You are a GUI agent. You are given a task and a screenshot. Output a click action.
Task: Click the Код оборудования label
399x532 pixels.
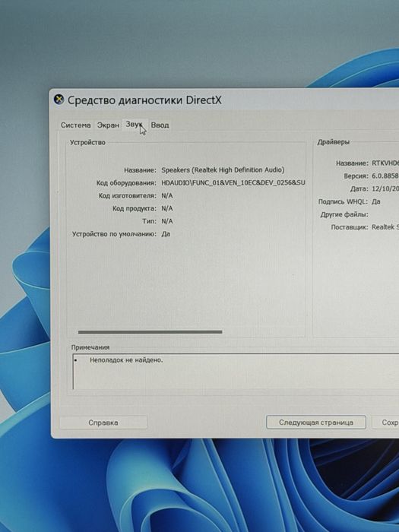click(x=126, y=183)
